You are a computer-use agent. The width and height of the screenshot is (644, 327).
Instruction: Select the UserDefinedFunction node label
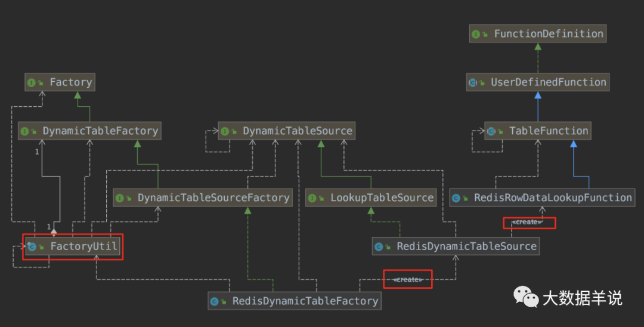pyautogui.click(x=549, y=82)
